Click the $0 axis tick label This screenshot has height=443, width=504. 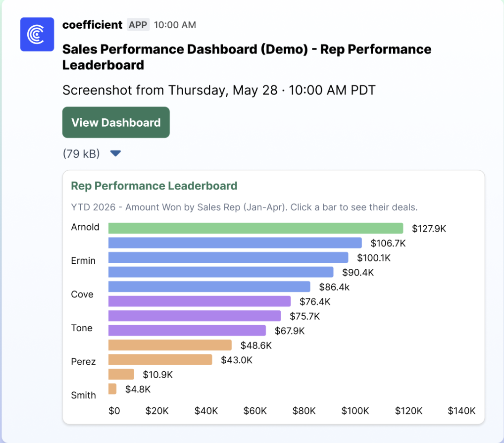114,411
